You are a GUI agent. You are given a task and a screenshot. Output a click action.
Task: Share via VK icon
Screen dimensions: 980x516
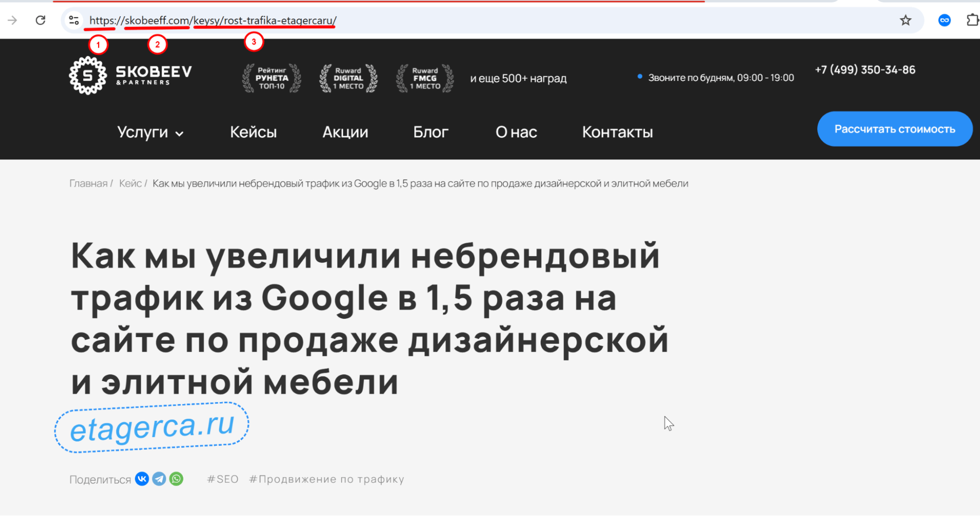142,479
